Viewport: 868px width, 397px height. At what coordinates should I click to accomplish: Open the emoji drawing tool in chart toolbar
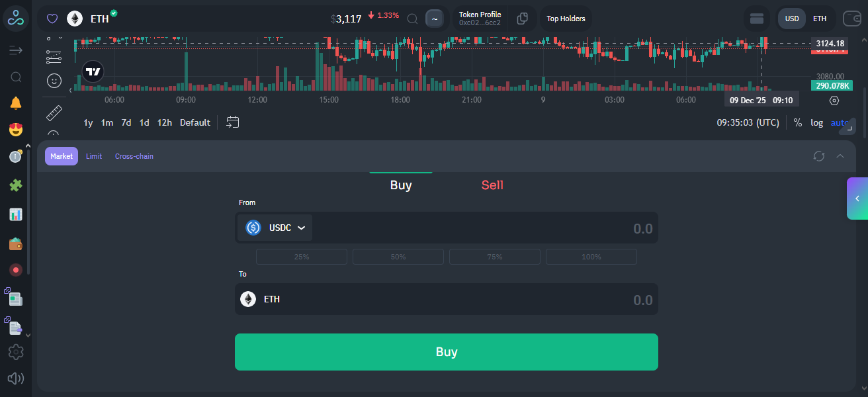[54, 81]
